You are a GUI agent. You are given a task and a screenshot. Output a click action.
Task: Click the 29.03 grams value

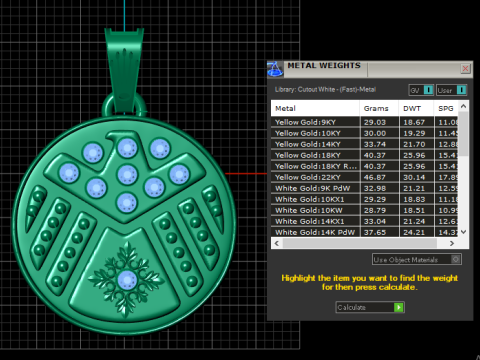[x=375, y=122]
